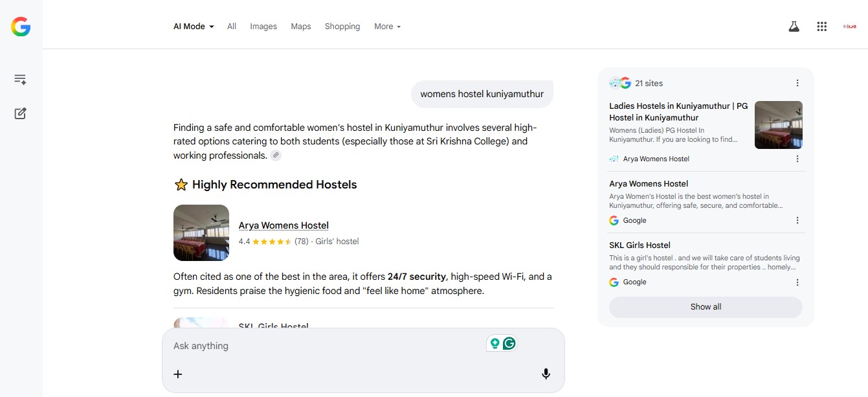
Task: Expand the AI Mode dropdown
Action: (x=194, y=27)
